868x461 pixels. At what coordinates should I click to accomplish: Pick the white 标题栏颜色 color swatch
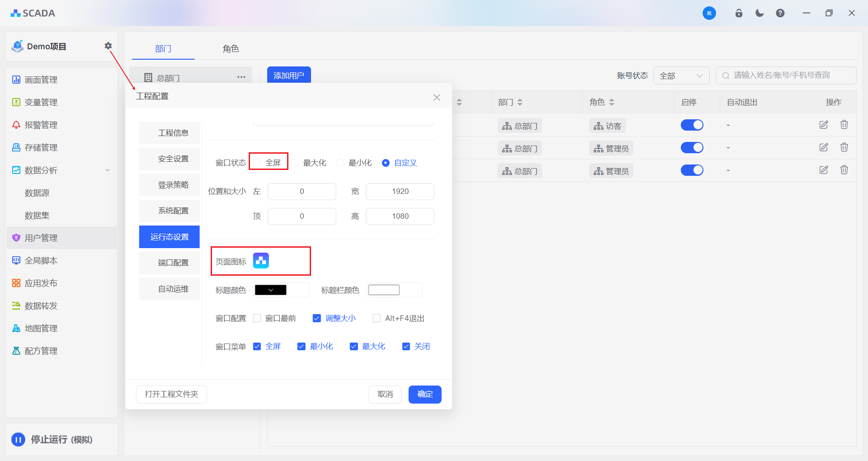tap(384, 290)
